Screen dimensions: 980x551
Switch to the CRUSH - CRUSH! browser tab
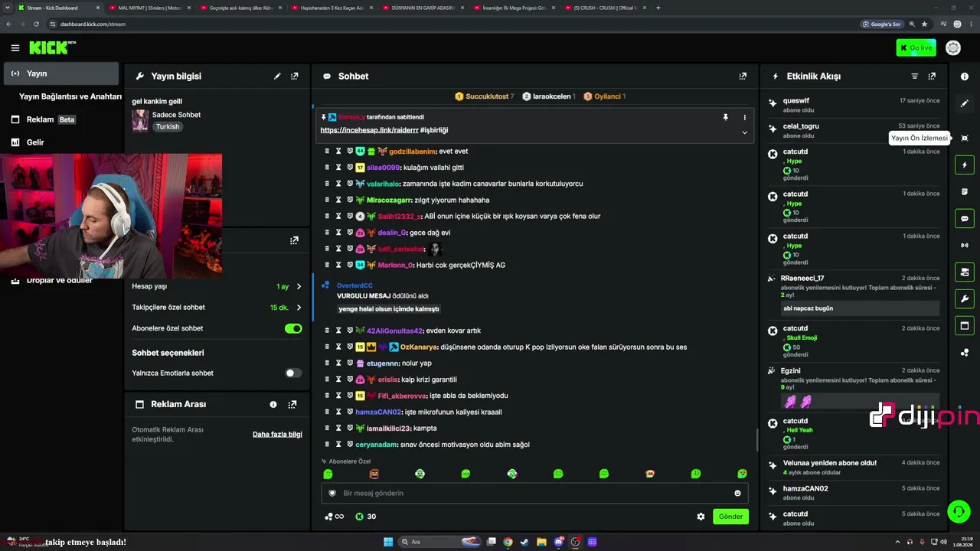pos(605,8)
